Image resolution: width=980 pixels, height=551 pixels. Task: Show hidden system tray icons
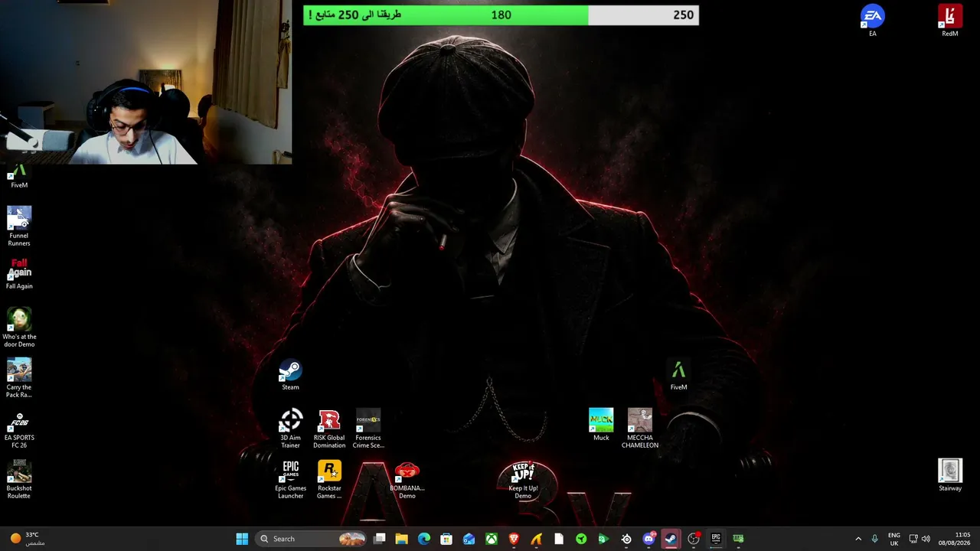click(x=857, y=539)
